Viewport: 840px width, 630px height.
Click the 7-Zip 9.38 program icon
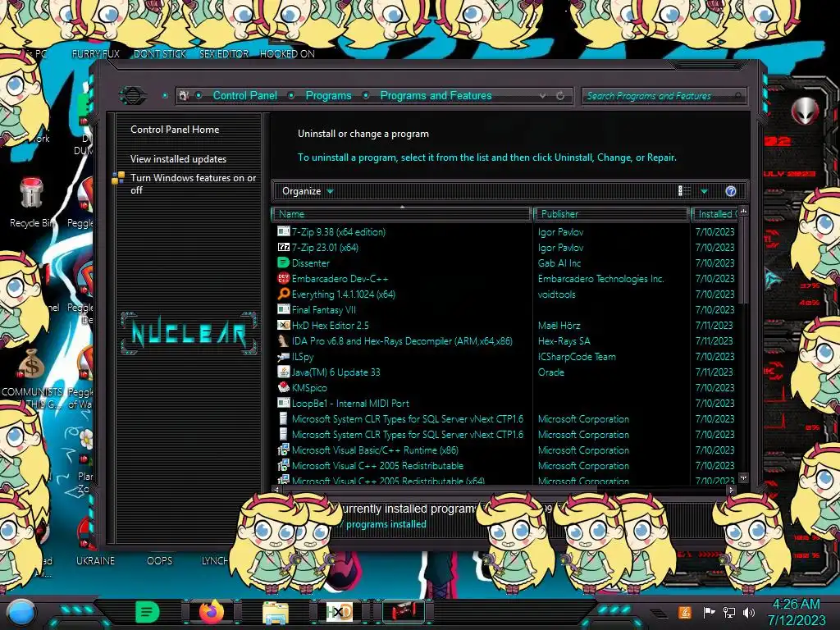pyautogui.click(x=283, y=231)
